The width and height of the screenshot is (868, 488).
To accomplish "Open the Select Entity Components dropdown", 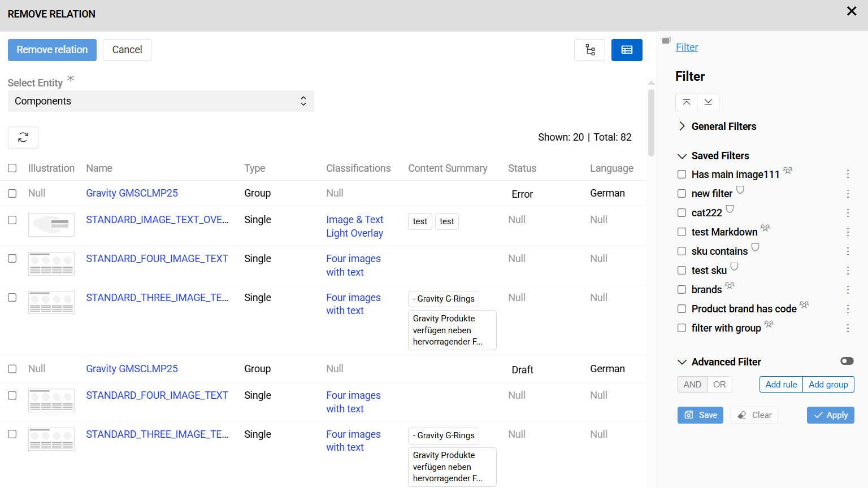I will click(x=160, y=101).
